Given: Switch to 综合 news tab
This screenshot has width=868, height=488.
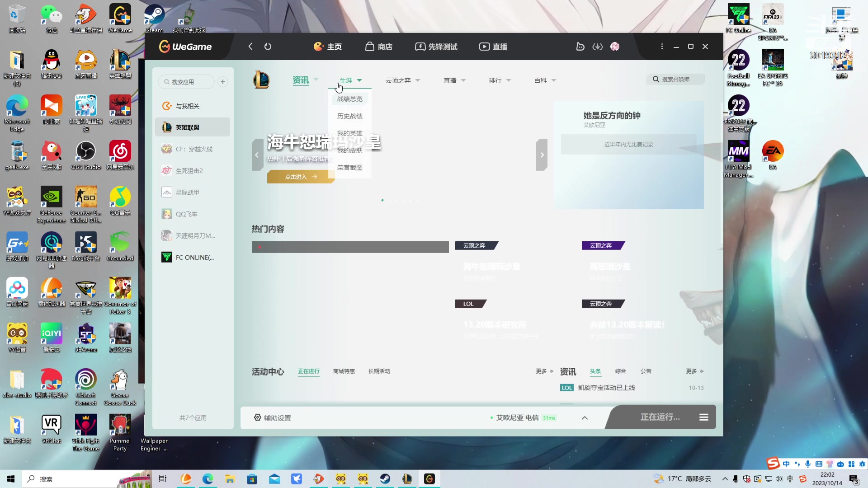Looking at the screenshot, I should point(621,371).
